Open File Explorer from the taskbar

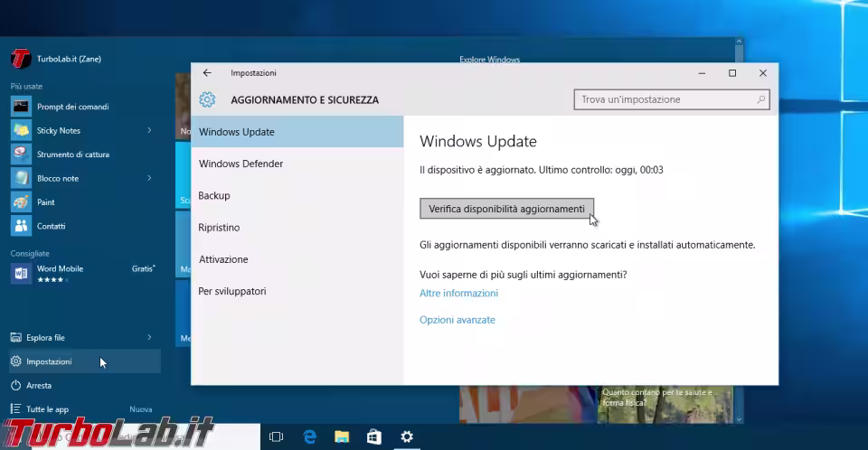coord(342,436)
